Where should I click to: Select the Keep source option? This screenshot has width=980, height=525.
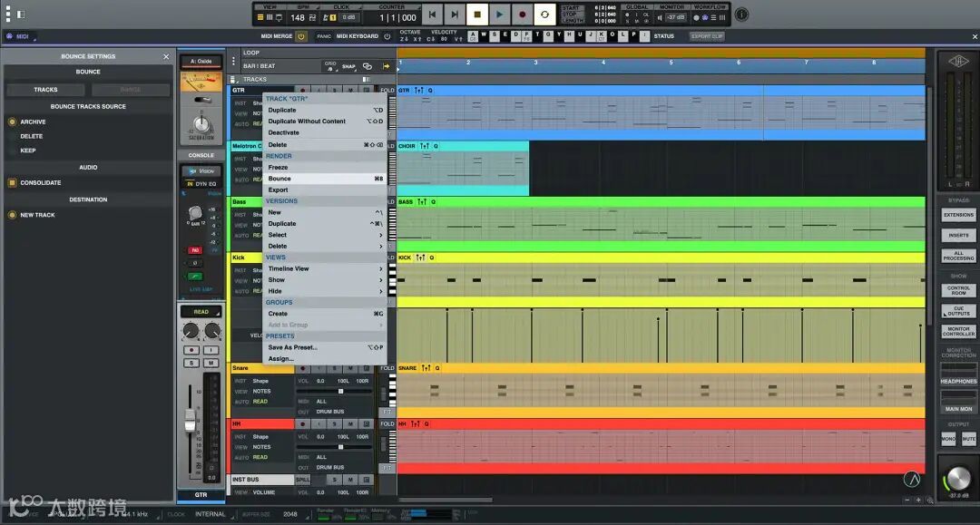coord(27,151)
